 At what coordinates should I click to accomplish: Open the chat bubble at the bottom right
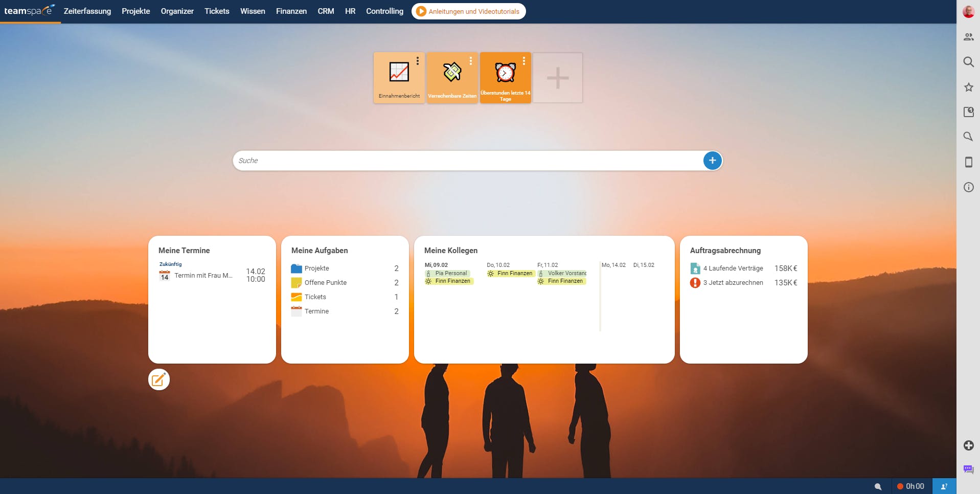click(969, 469)
